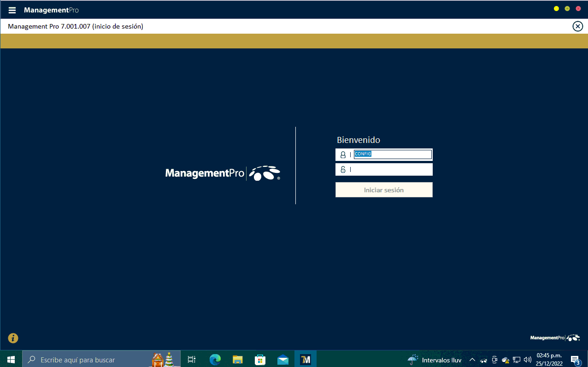Image resolution: width=588 pixels, height=367 pixels.
Task: Close the login tab with the circled X
Action: pyautogui.click(x=577, y=26)
